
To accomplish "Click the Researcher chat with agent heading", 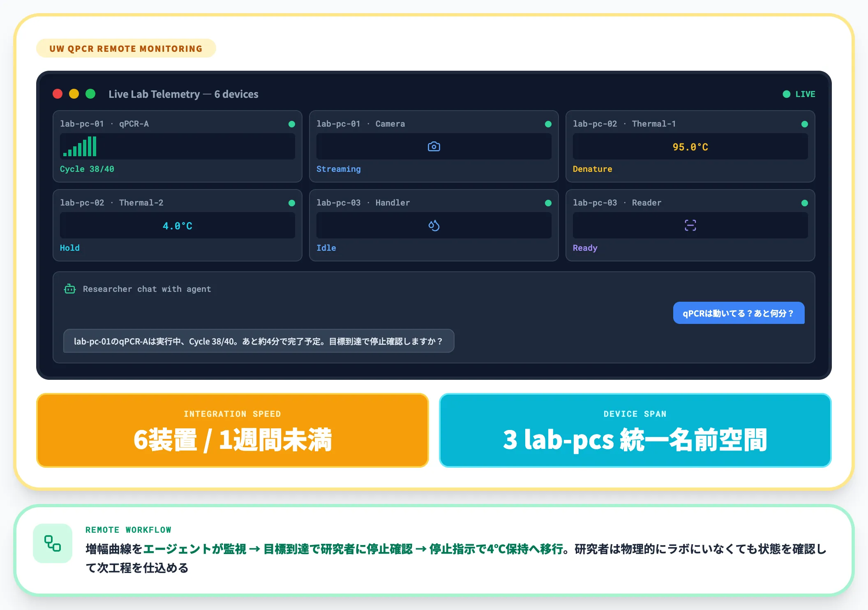I will coord(147,289).
